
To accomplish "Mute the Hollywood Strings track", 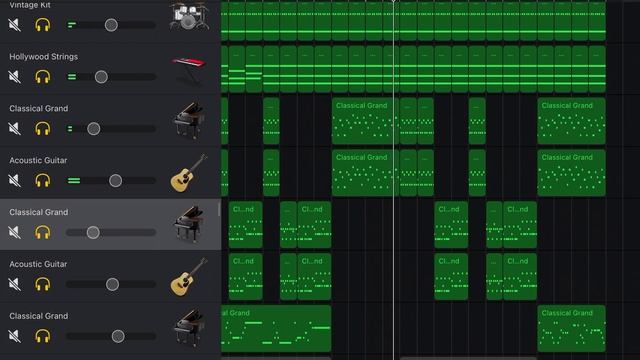I will point(15,77).
